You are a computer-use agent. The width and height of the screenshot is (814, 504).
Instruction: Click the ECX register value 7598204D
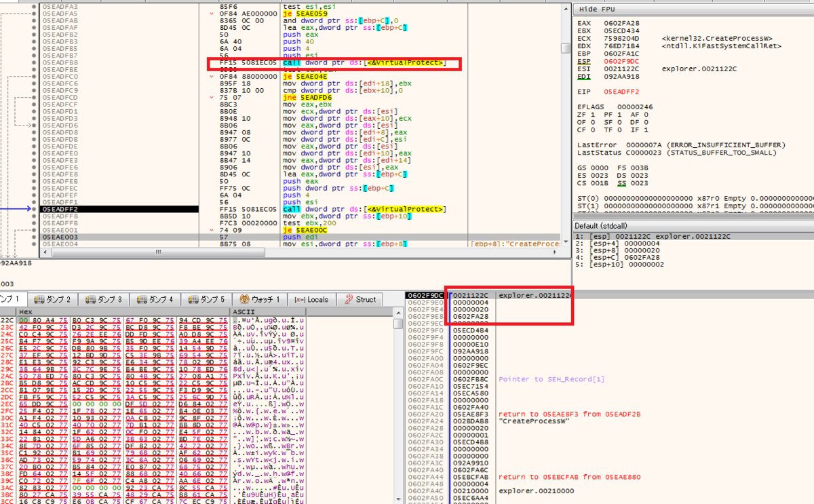(620, 39)
